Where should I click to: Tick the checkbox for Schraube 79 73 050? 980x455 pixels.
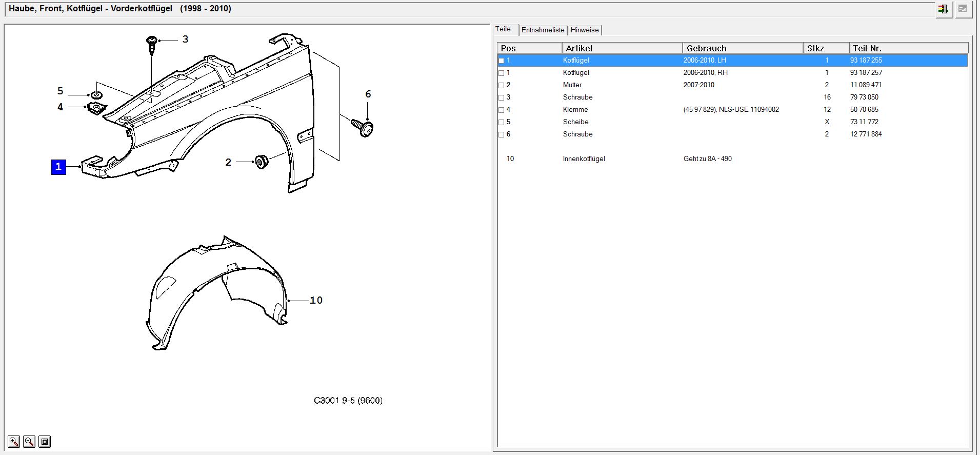click(502, 97)
